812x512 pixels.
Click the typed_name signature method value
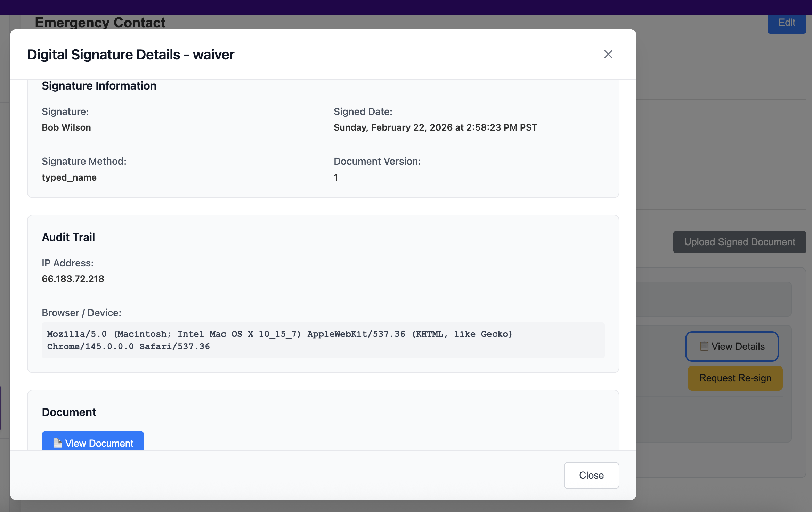(69, 177)
